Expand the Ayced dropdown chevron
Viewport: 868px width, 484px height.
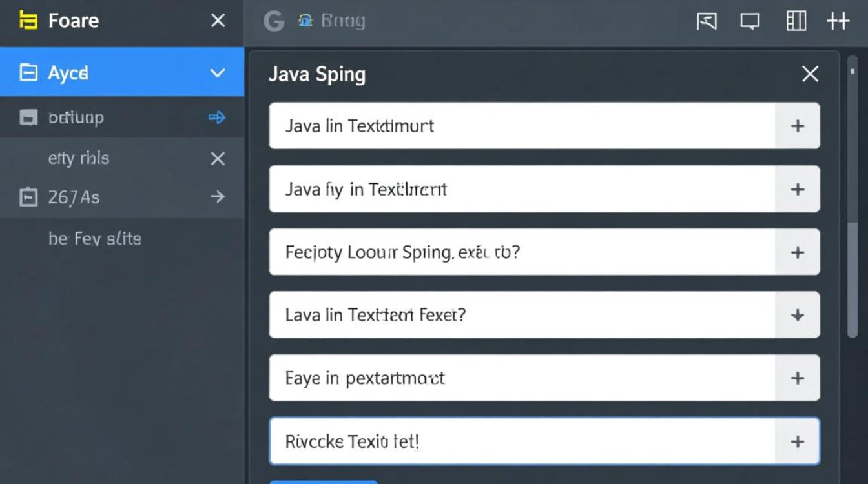click(x=217, y=73)
